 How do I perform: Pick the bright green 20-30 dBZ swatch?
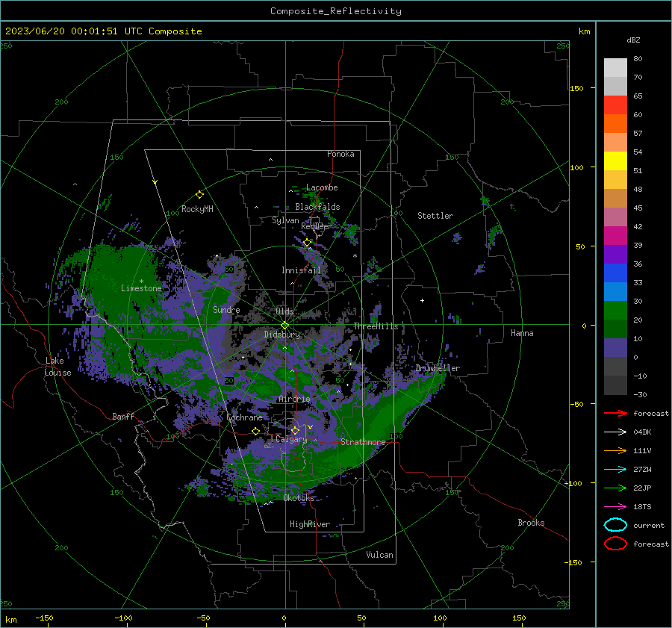(615, 310)
